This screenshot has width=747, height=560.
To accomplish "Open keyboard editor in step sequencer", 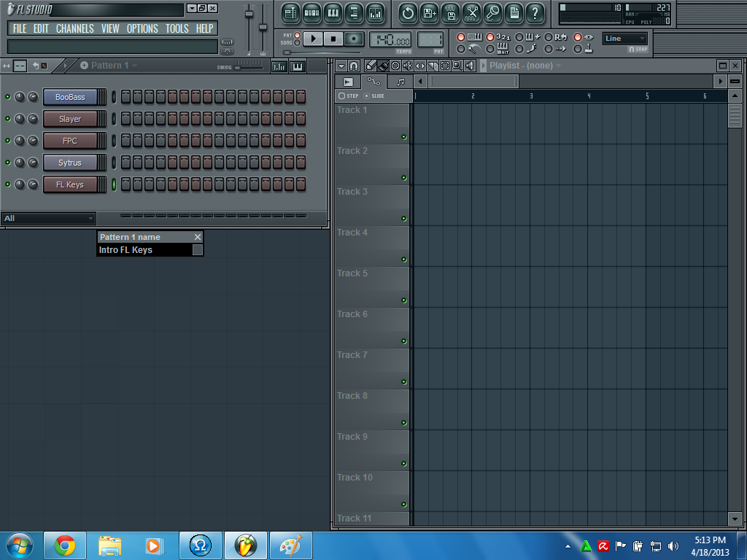I will tap(298, 66).
